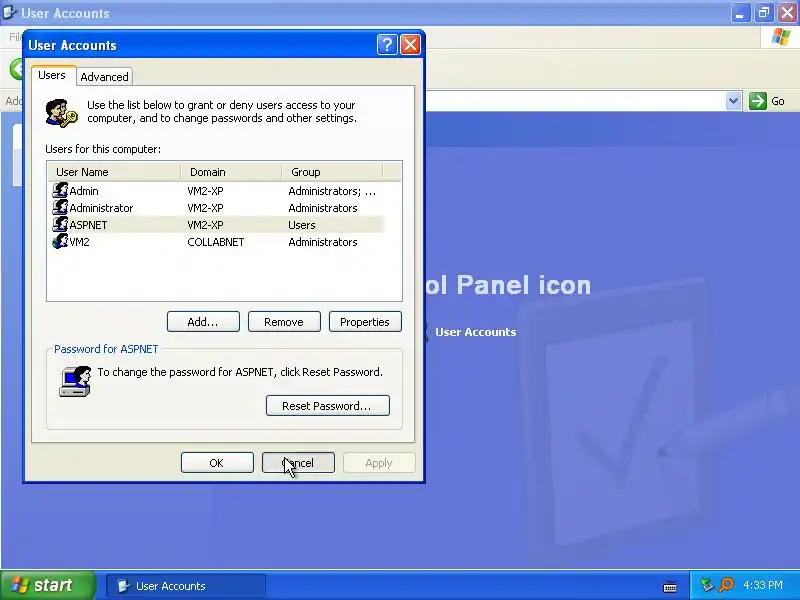The height and width of the screenshot is (600, 800).
Task: Click User Accounts link in Control Panel
Action: pos(476,332)
